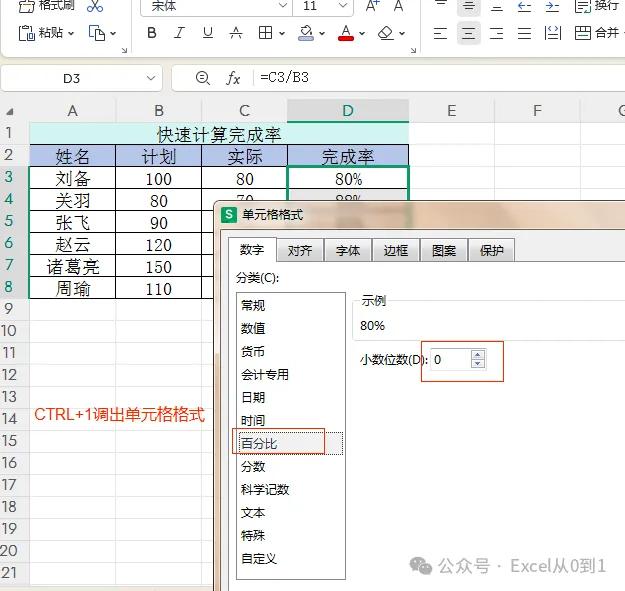Switch to the 数字 tab
This screenshot has width=625, height=591.
click(252, 250)
